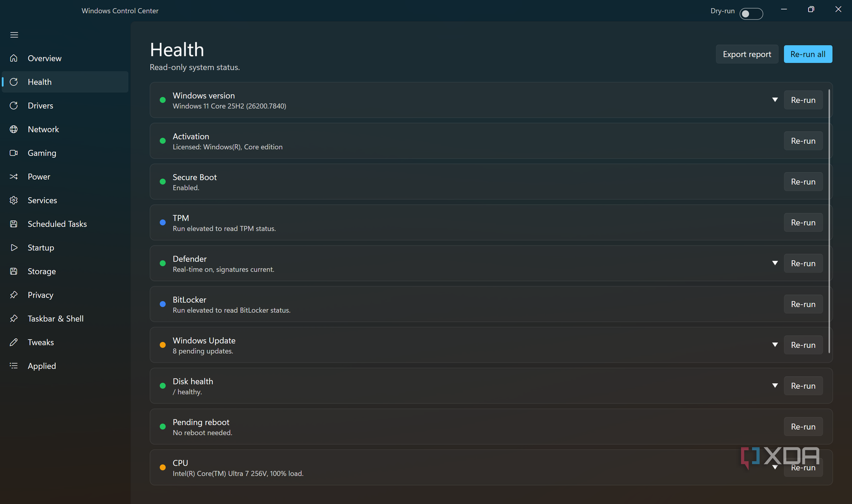Viewport: 852px width, 504px height.
Task: Click the Re-run all button
Action: point(808,54)
